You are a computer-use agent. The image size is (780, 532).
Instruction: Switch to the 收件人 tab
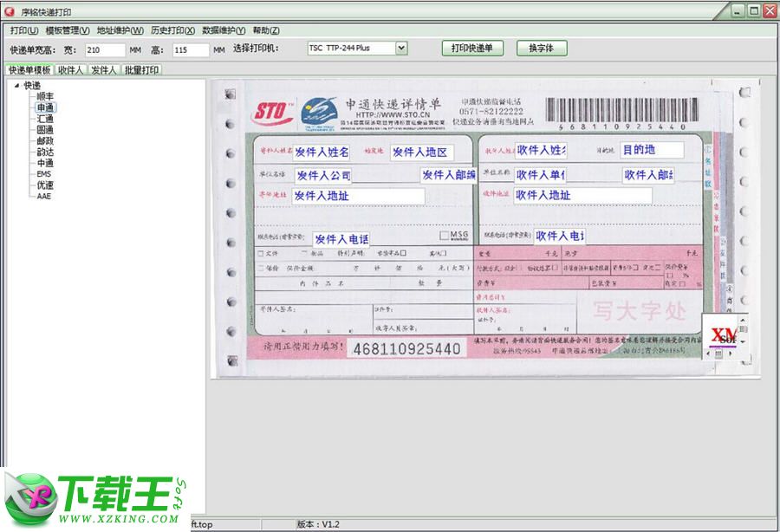click(70, 70)
